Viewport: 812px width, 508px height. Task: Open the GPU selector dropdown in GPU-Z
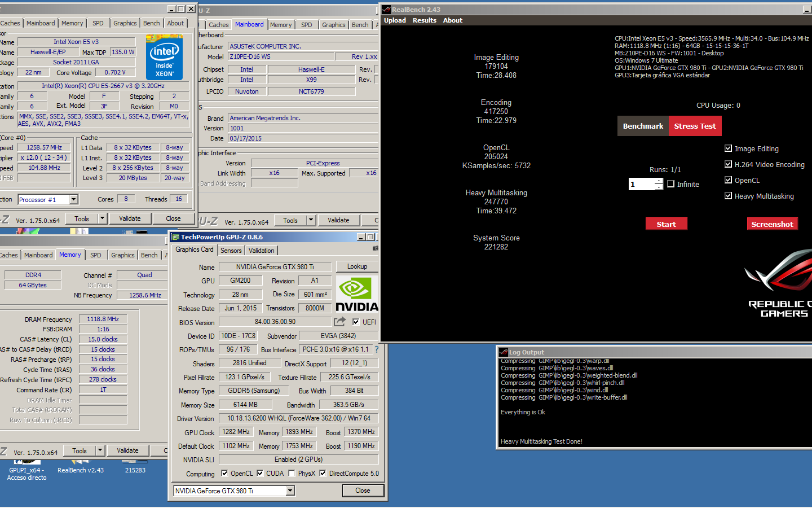tap(290, 491)
